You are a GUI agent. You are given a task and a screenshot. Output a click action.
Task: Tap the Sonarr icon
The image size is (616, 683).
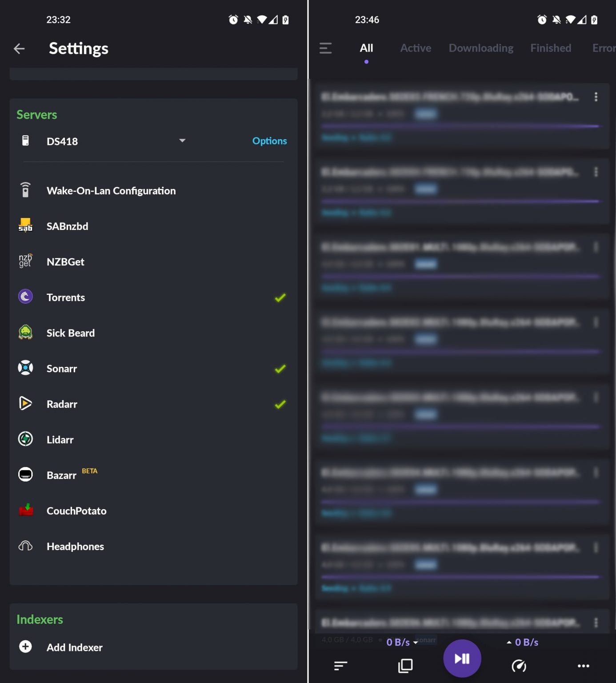click(x=25, y=368)
